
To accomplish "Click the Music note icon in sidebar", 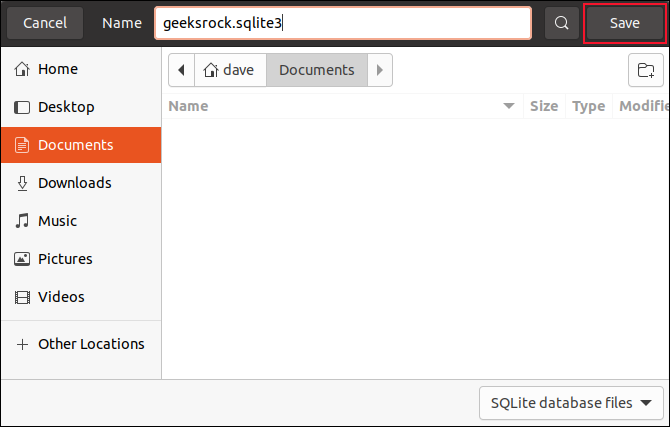I will click(22, 221).
